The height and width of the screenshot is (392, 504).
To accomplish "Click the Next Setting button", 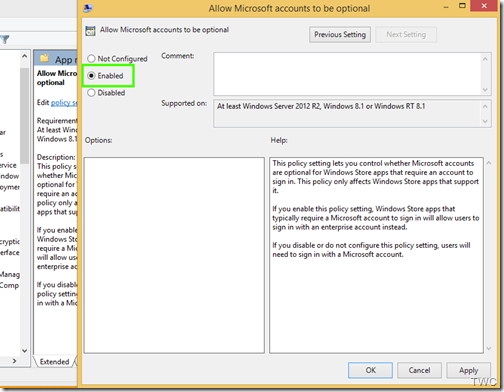I will pos(406,35).
